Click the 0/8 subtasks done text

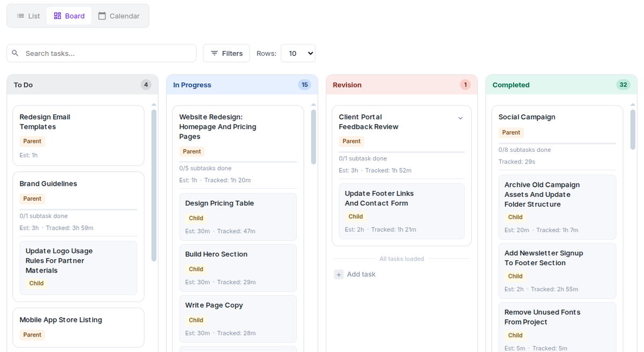(525, 150)
